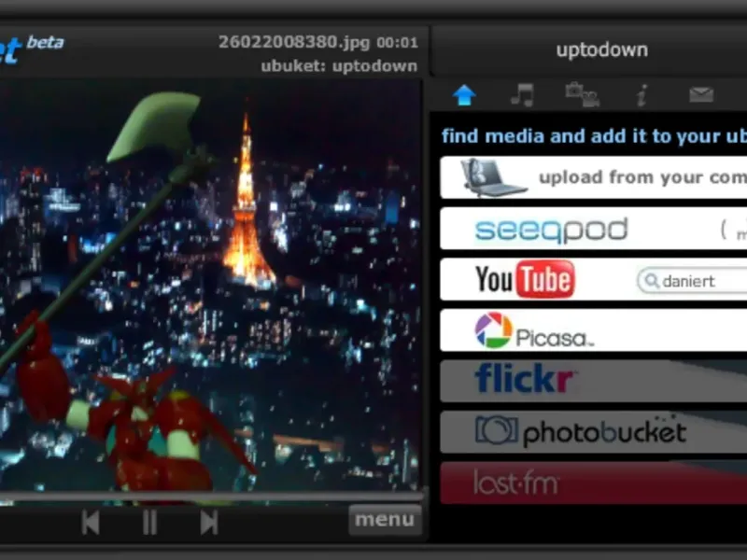Skip to next media item

pos(209,523)
